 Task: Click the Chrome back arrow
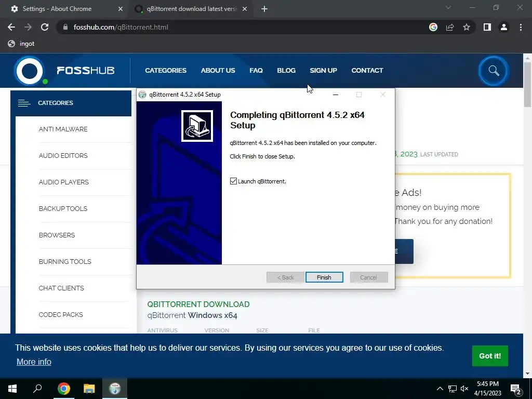tap(11, 27)
